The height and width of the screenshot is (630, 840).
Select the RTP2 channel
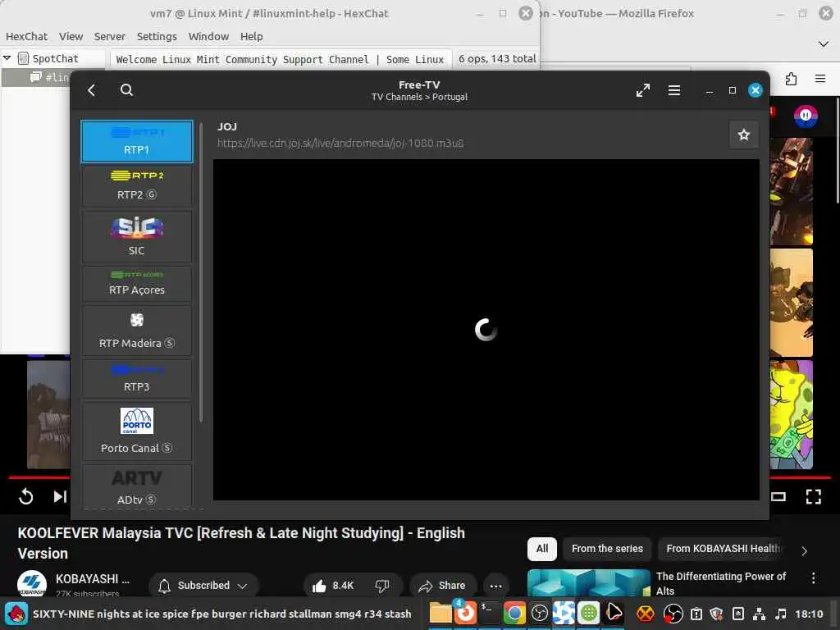(137, 185)
